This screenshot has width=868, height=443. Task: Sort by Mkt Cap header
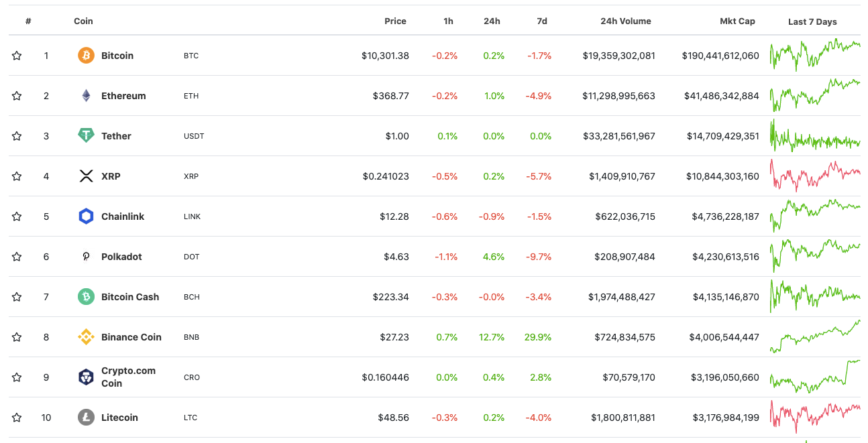tap(737, 21)
